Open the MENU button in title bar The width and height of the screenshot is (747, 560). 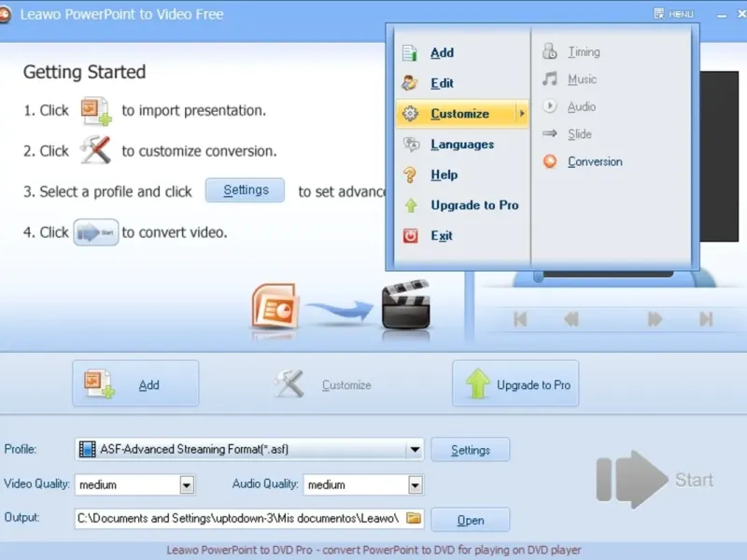673,14
